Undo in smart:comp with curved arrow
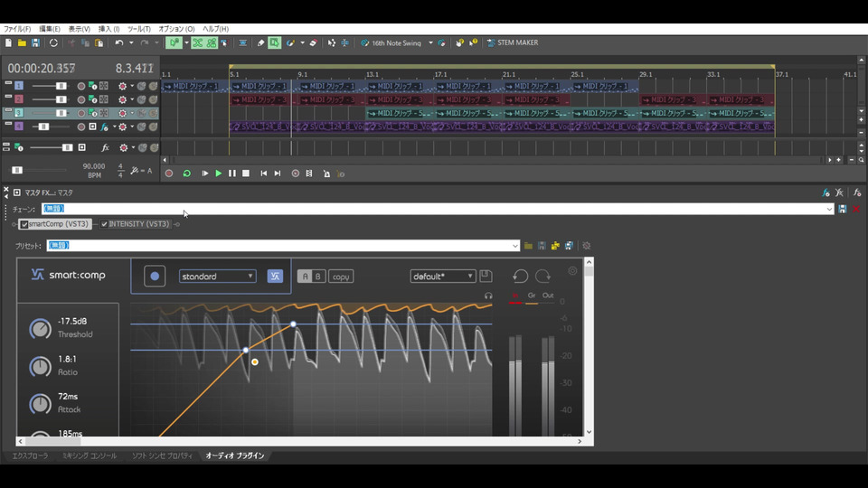Image resolution: width=868 pixels, height=488 pixels. tap(520, 276)
